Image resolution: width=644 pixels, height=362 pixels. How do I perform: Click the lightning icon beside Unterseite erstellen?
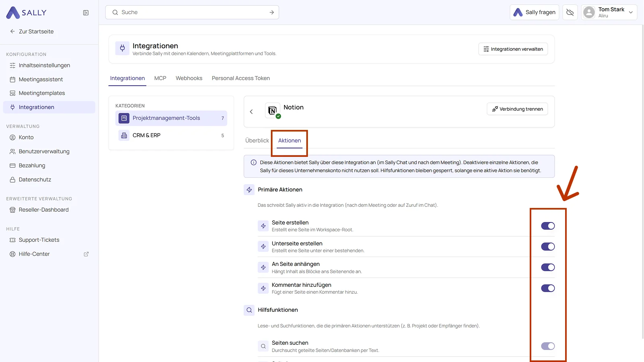[x=263, y=247]
